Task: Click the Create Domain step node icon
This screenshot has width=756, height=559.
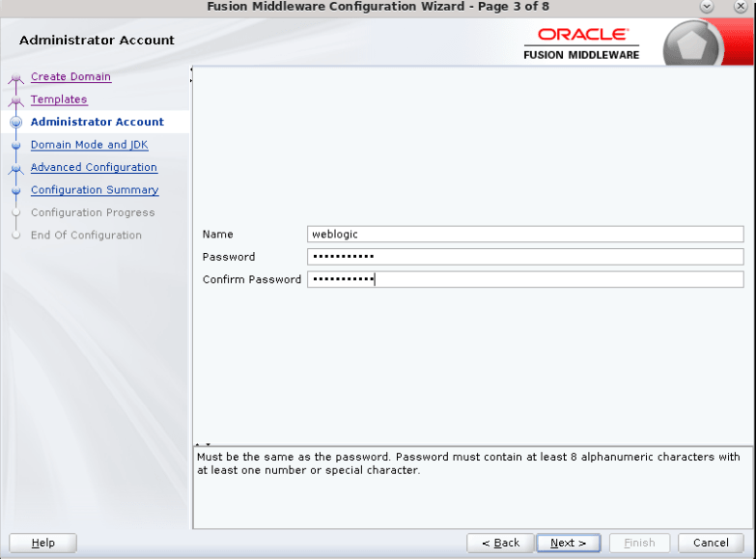Action: [15, 77]
